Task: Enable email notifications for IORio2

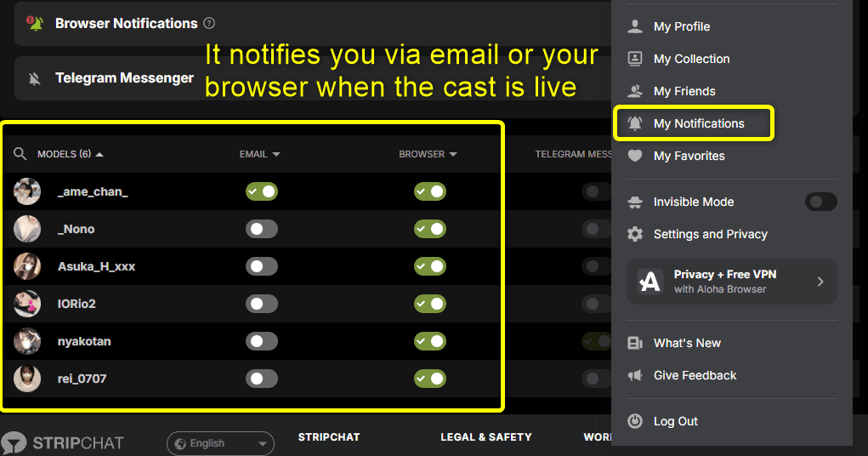Action: (262, 304)
